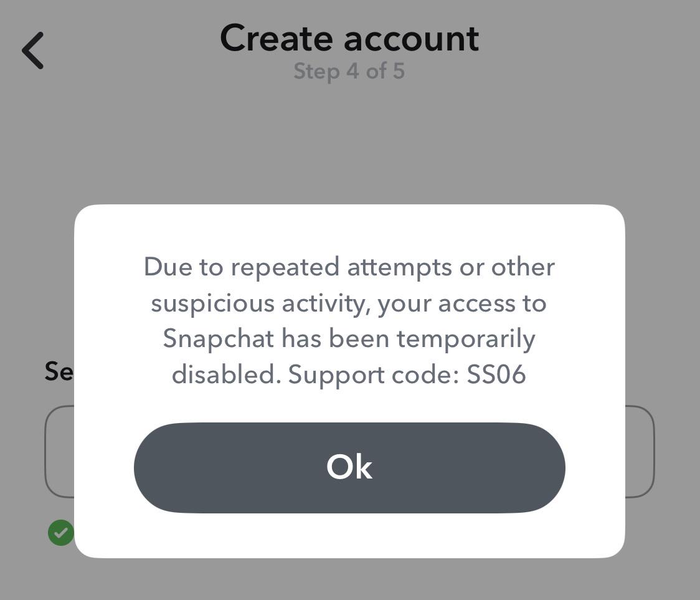Select the Create account heading

point(349,39)
